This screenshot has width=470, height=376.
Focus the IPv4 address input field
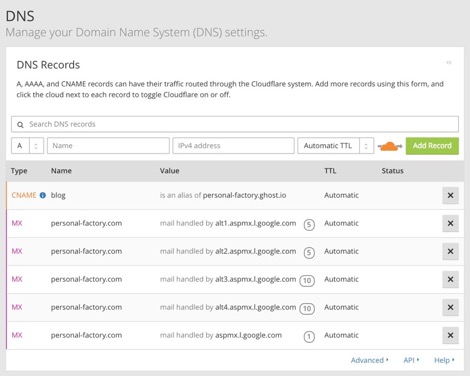pos(233,146)
